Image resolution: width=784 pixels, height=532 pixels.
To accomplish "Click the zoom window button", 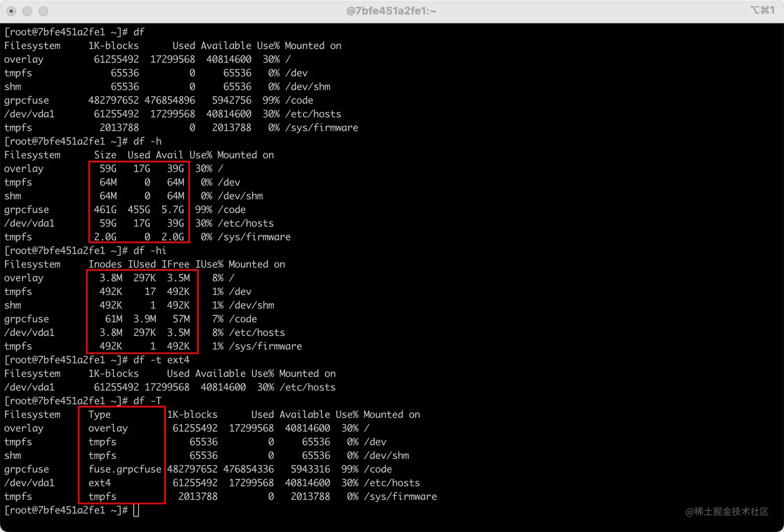I will (x=44, y=11).
